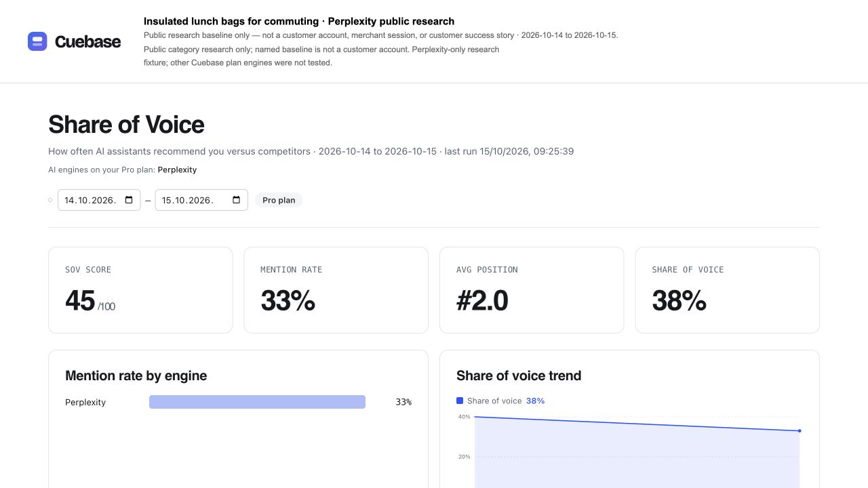The height and width of the screenshot is (488, 868).
Task: Focus the start date field showing 14.10.2026
Action: pos(99,200)
